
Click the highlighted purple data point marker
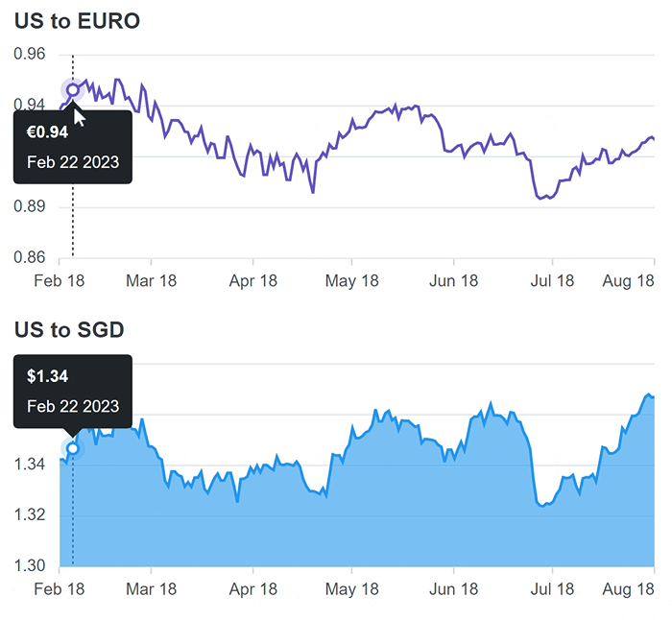[73, 90]
